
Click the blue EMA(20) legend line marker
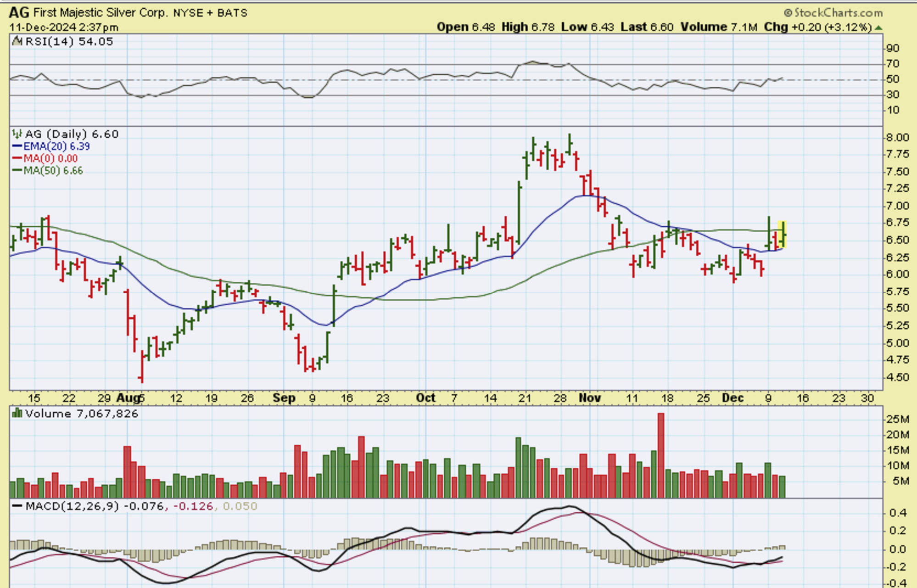[x=17, y=146]
